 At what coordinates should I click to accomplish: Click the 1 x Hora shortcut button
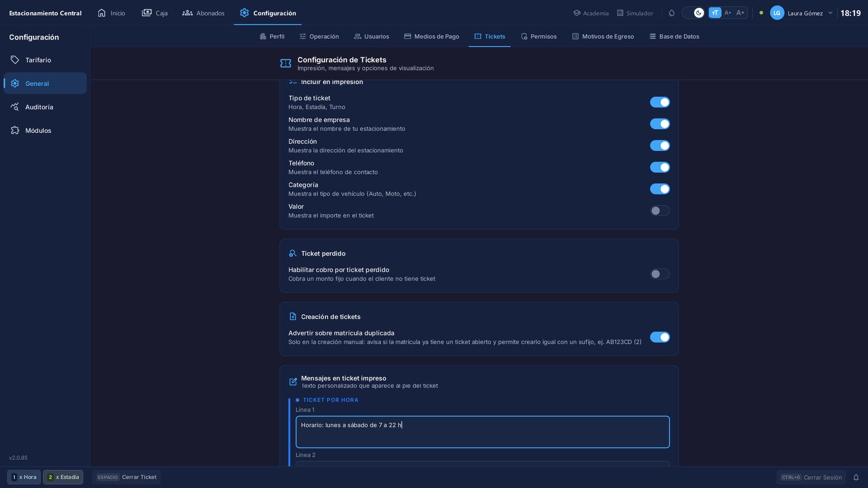coord(24,477)
